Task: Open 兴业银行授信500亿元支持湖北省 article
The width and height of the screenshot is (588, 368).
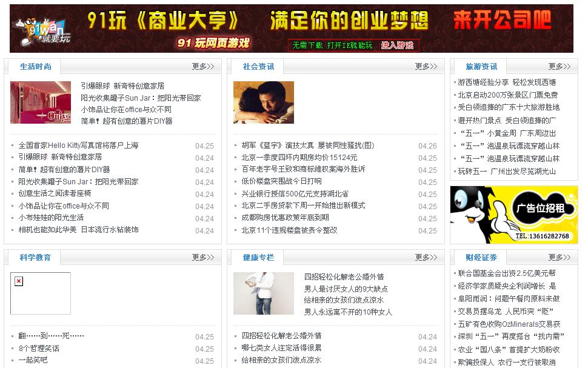Action: coord(295,194)
